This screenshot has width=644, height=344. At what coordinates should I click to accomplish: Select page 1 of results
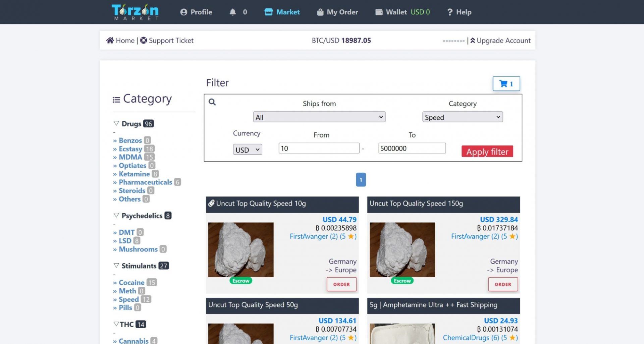(x=361, y=180)
